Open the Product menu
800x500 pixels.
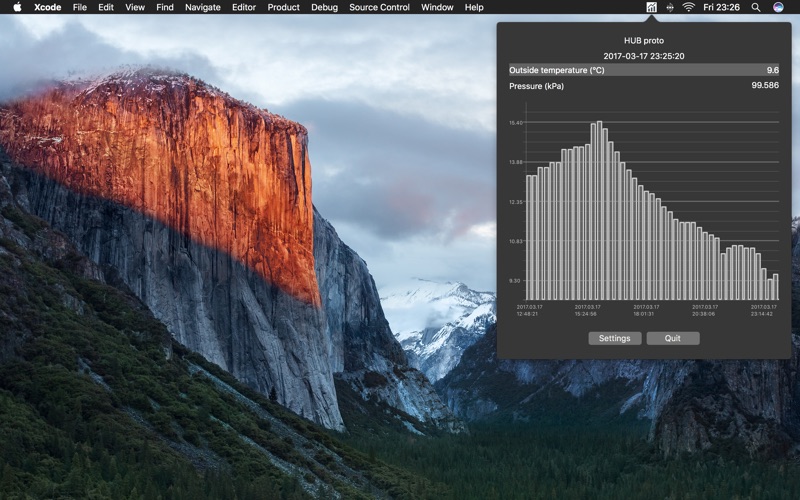pyautogui.click(x=283, y=7)
